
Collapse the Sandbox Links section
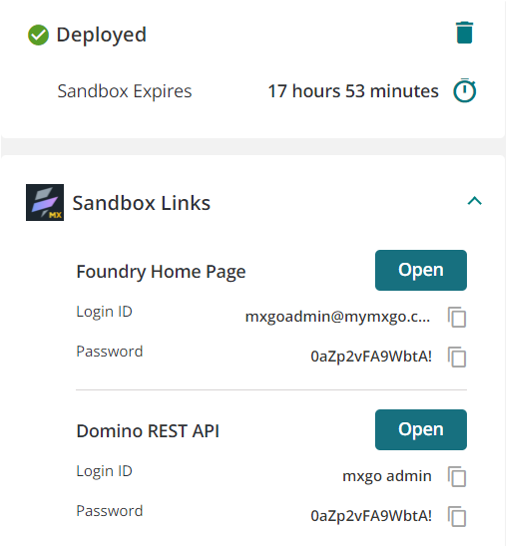(x=474, y=201)
